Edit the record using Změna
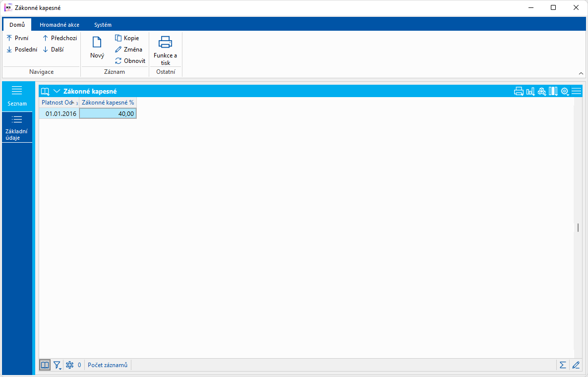 coord(128,50)
